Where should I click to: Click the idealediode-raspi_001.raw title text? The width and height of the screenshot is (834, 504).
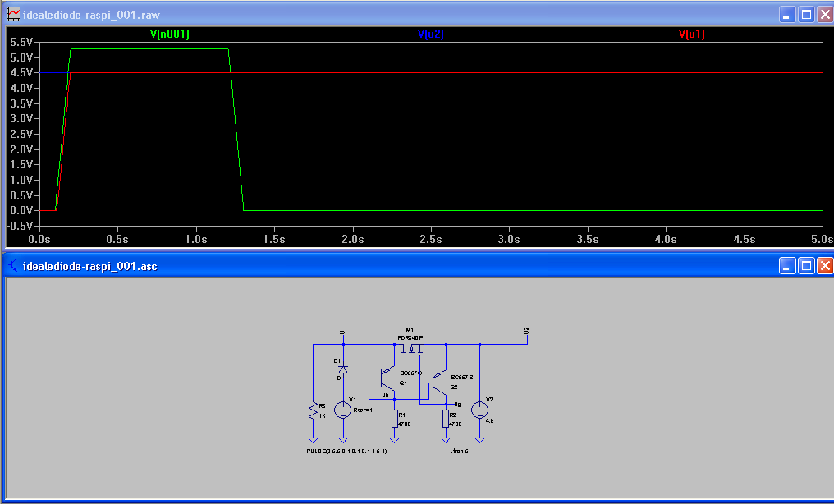tap(91, 15)
